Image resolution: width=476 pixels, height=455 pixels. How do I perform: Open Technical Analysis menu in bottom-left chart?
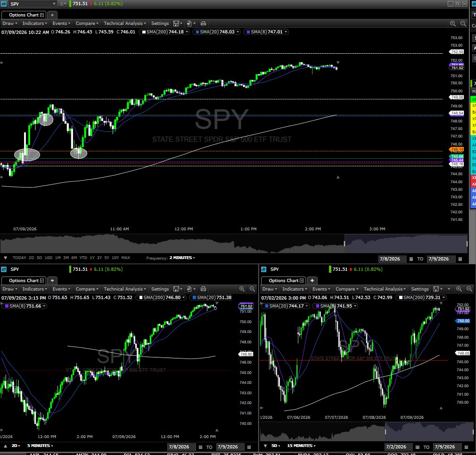coord(125,289)
